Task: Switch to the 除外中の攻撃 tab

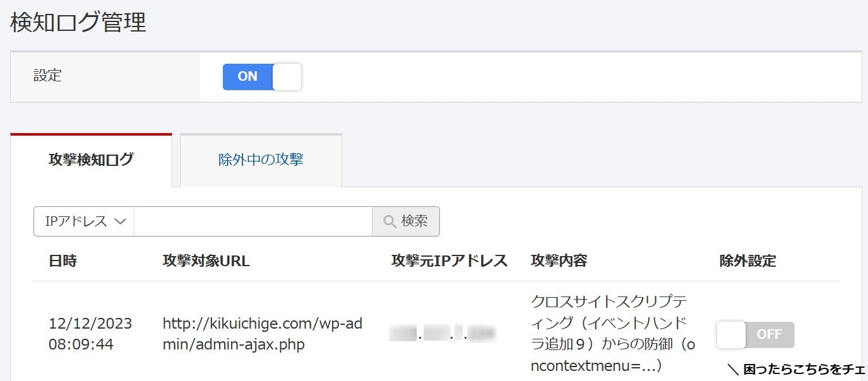Action: (261, 160)
